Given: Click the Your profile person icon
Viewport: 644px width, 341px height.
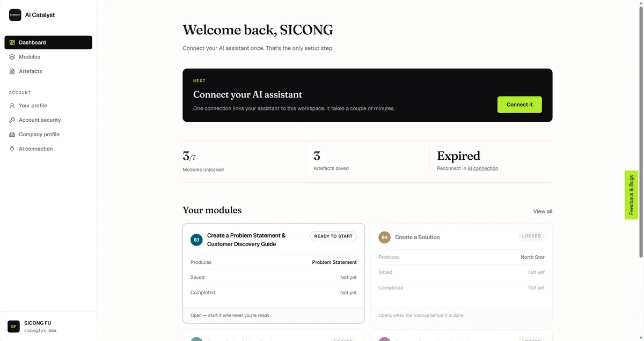Looking at the screenshot, I should (x=12, y=106).
